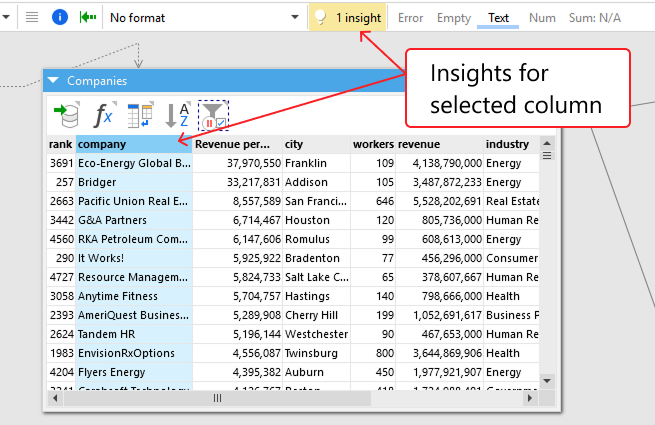Click the city cell Franklin
655x425 pixels.
(x=316, y=163)
